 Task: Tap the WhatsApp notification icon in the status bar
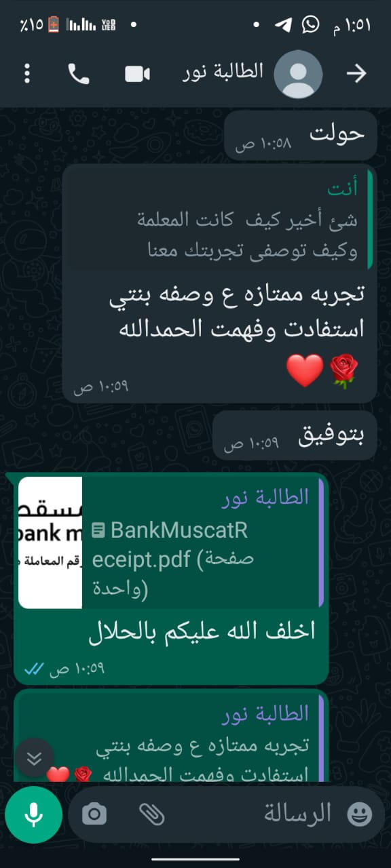311,25
